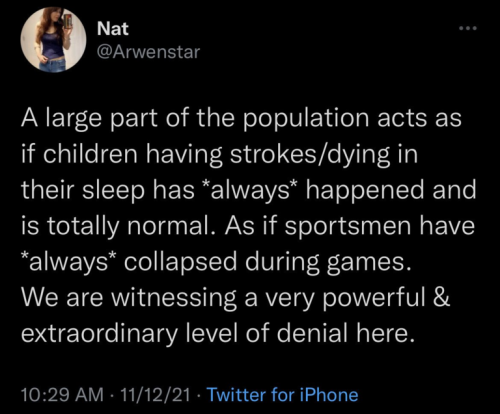Click the final line 'extraordinary level of denial here.'
This screenshot has width=500, height=414.
point(218,333)
